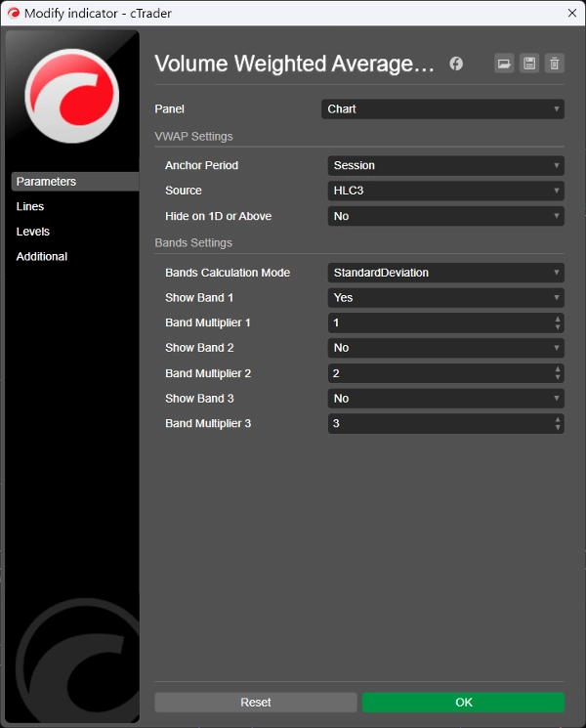586x728 pixels.
Task: Open the Bands Calculation Mode dropdown
Action: (x=445, y=273)
